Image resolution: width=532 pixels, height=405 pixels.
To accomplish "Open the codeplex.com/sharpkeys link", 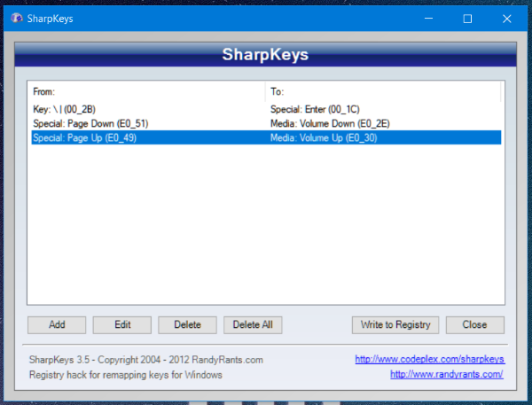I will click(430, 359).
